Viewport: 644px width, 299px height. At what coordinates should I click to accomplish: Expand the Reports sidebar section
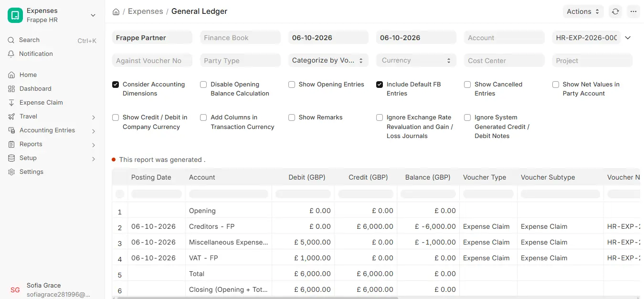click(94, 145)
